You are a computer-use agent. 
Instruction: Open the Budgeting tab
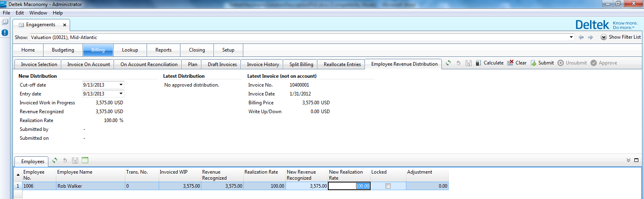click(x=63, y=50)
